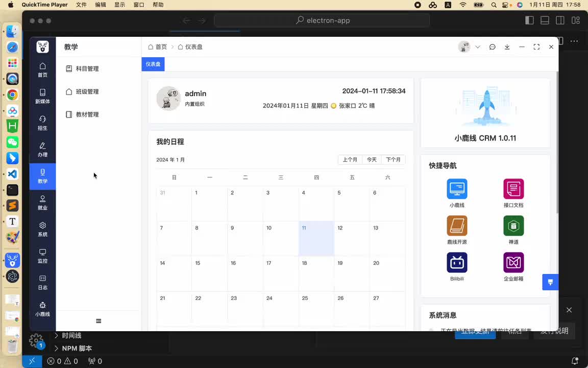Collapse the submenu with fold icon

click(99, 321)
